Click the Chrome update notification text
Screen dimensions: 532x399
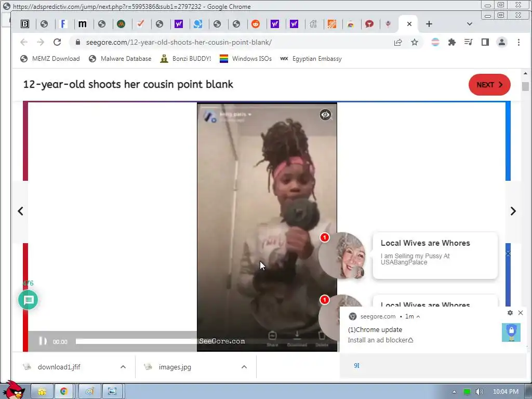375,330
